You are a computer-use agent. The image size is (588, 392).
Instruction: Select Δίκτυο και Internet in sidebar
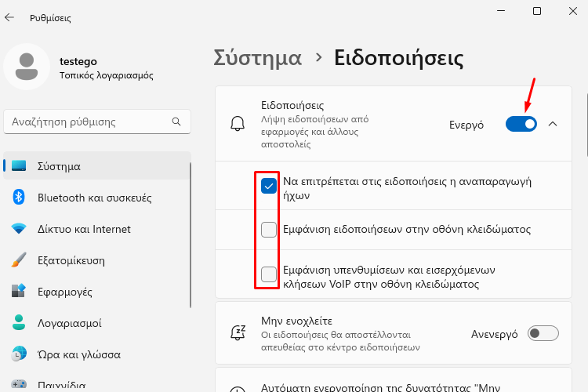tap(96, 229)
